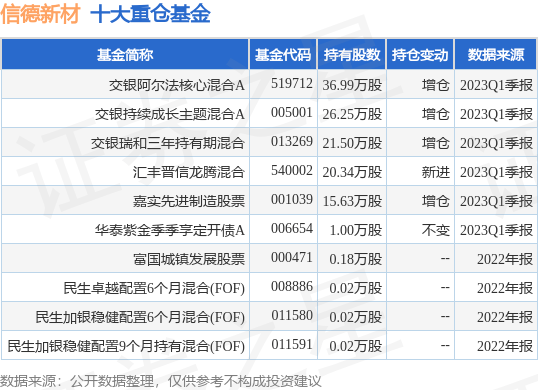
Task: Click fund code 519712
Action: tap(292, 83)
